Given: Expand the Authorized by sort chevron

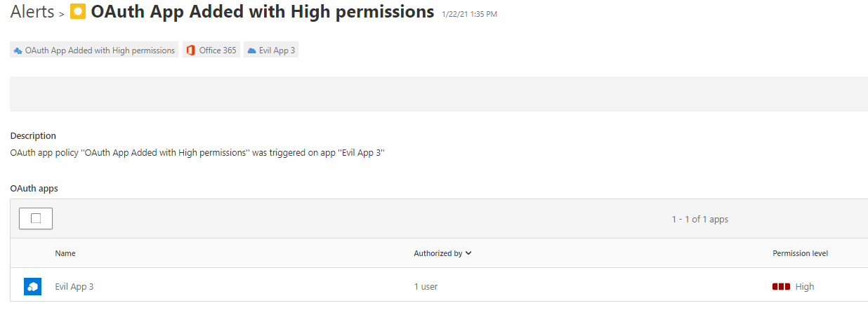Looking at the screenshot, I should tap(468, 253).
